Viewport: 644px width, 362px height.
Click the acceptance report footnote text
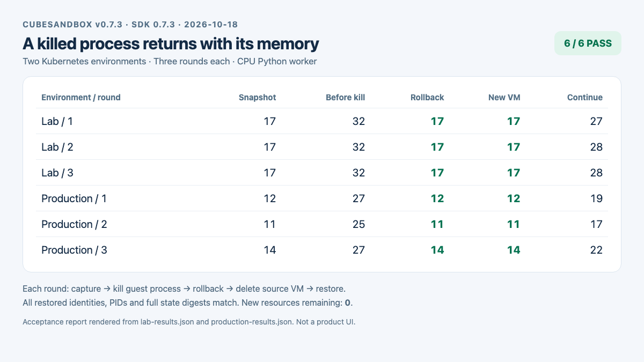pyautogui.click(x=196, y=322)
